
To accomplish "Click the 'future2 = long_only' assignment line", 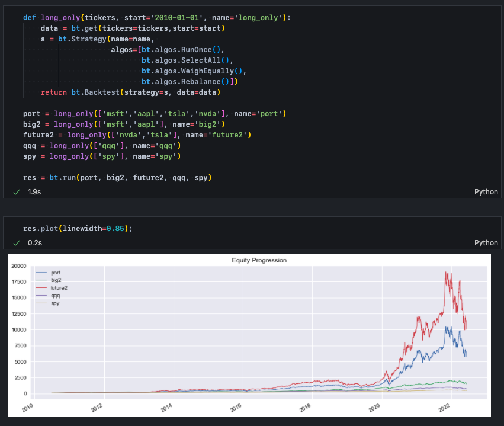I will [x=137, y=134].
